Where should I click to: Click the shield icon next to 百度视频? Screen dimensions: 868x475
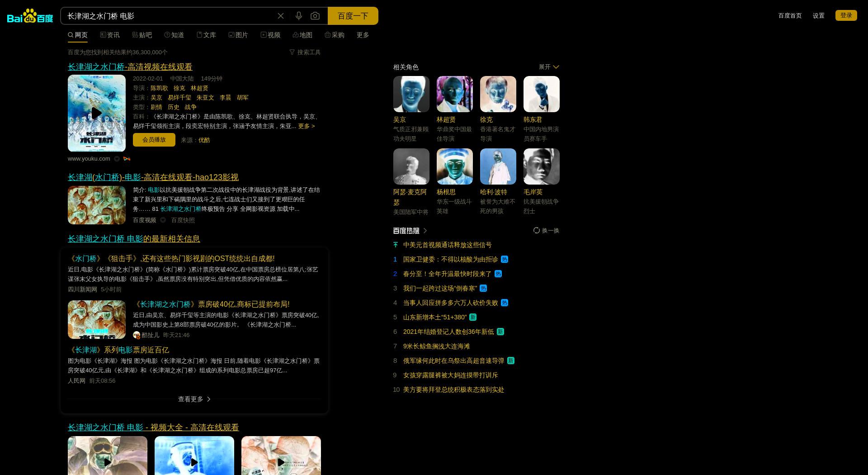click(163, 220)
